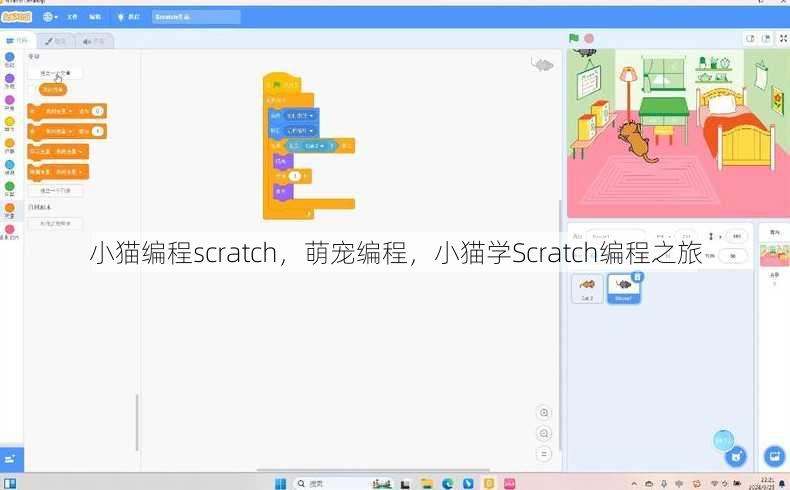The height and width of the screenshot is (490, 790).
Task: Switch to small stage layout
Action: point(750,39)
